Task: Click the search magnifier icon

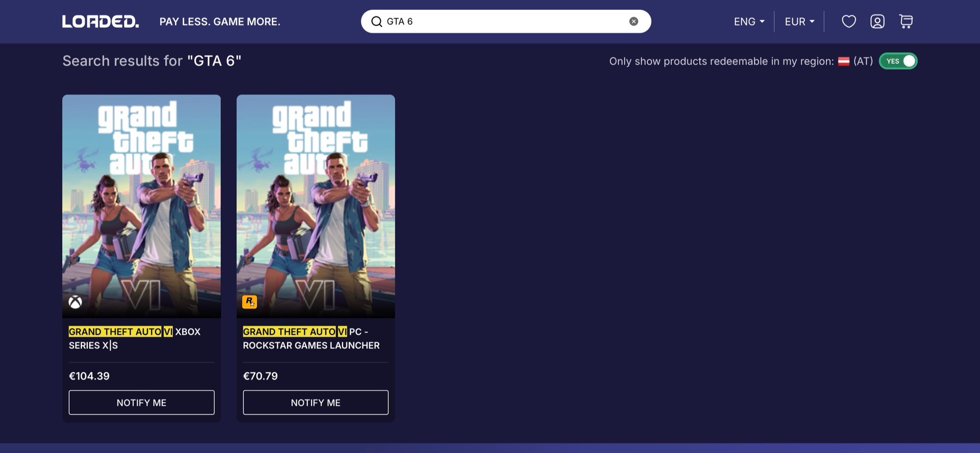Action: pyautogui.click(x=376, y=22)
